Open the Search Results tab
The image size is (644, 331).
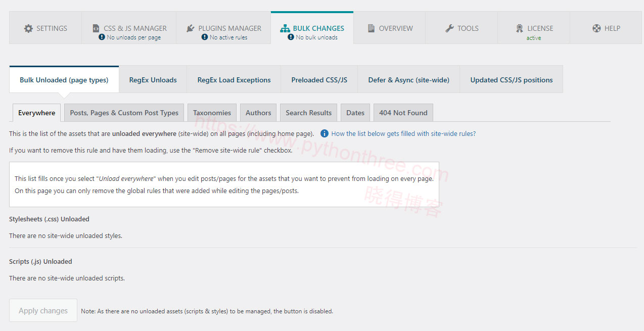(x=309, y=113)
